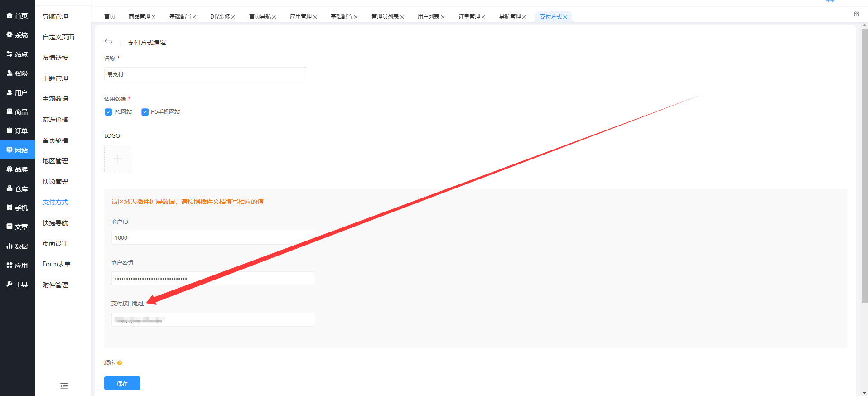868x396 pixels.
Task: Close the 商品管理 tab
Action: 154,17
